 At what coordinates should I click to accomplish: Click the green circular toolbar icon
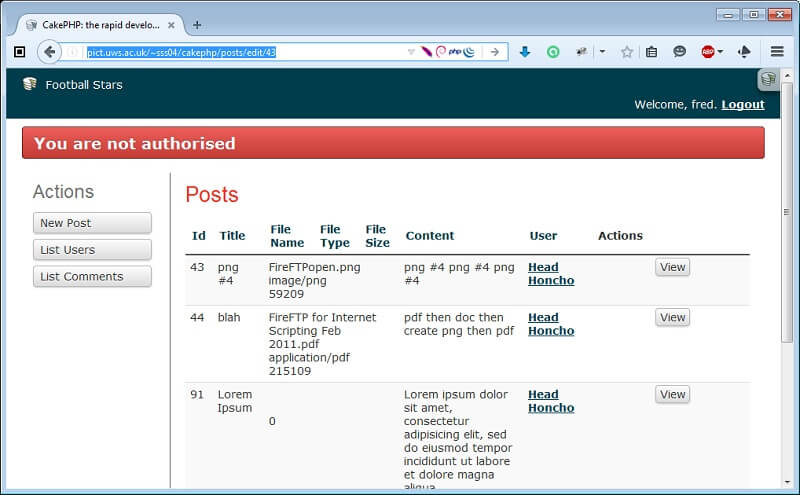(x=553, y=52)
